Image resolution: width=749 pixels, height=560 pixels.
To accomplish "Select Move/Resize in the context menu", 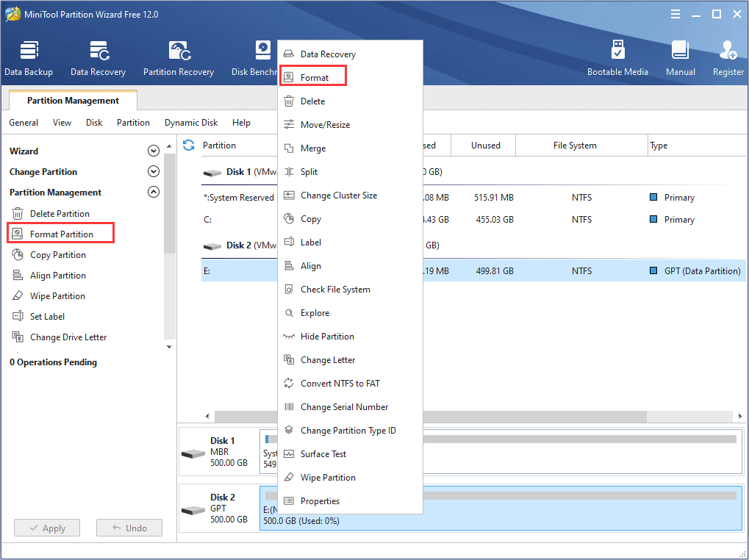I will click(350, 125).
